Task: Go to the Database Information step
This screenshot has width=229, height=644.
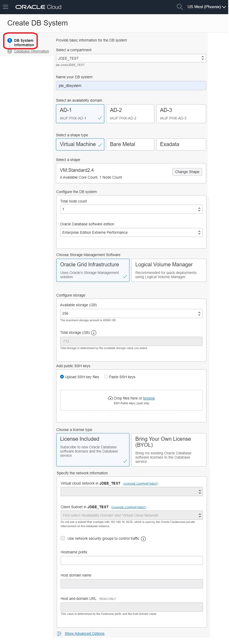Action: (x=32, y=51)
